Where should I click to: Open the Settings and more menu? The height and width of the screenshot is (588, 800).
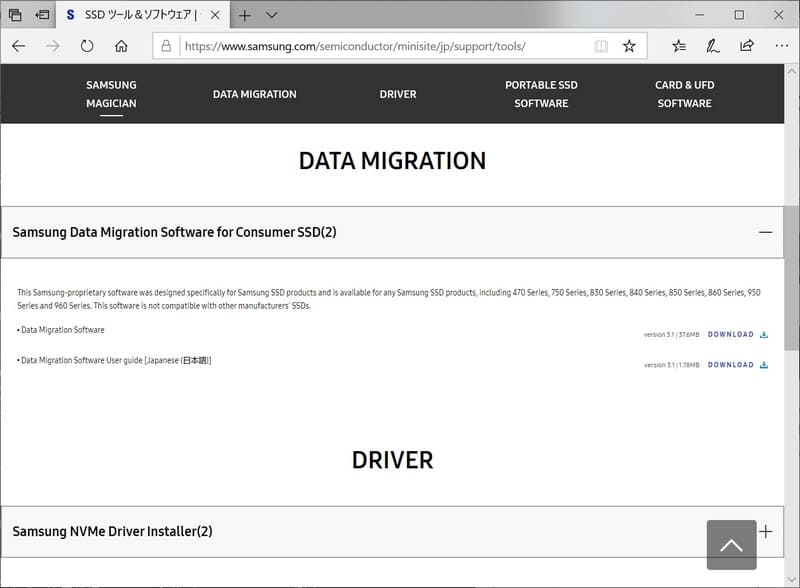click(x=781, y=45)
